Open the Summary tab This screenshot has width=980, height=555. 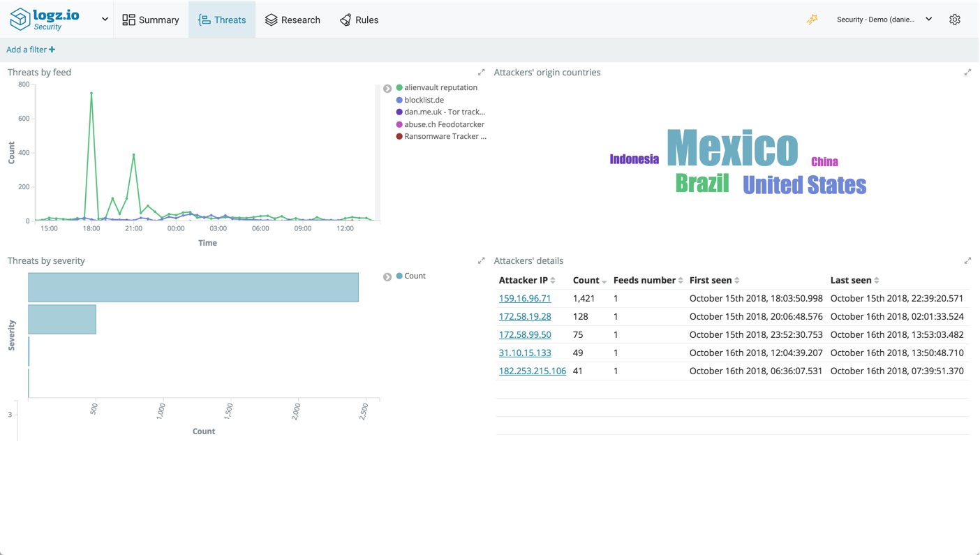(x=151, y=20)
